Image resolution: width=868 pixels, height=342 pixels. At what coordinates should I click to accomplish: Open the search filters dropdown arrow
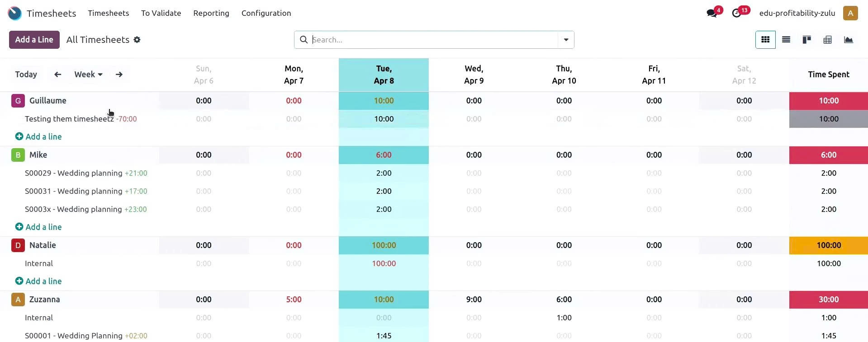click(x=565, y=40)
